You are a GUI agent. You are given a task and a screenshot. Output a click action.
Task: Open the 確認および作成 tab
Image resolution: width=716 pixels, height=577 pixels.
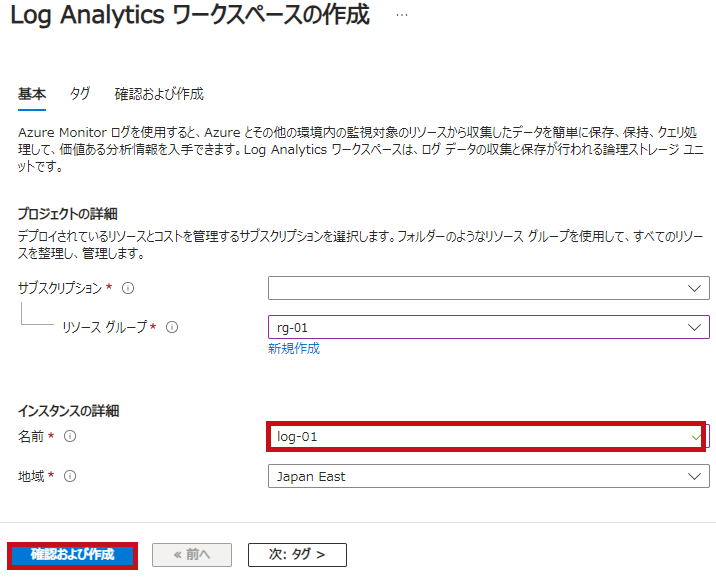(159, 94)
